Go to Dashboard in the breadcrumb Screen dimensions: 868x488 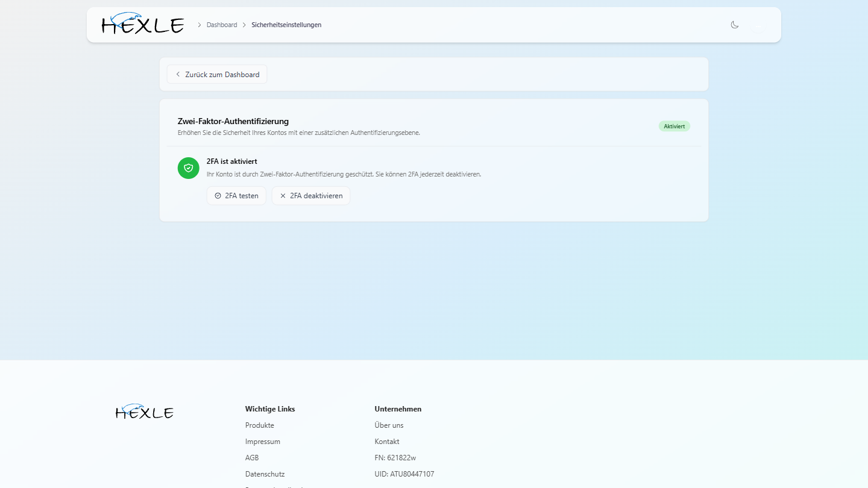click(x=222, y=25)
